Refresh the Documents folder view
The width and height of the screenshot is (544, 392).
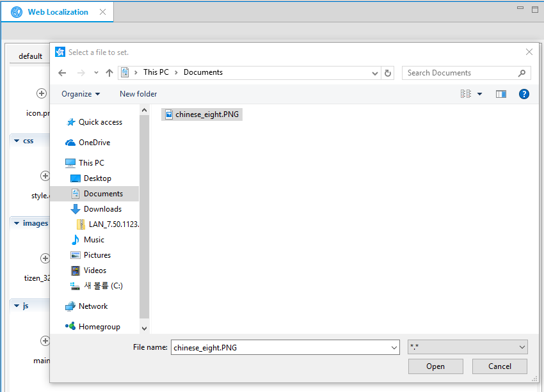[x=388, y=72]
